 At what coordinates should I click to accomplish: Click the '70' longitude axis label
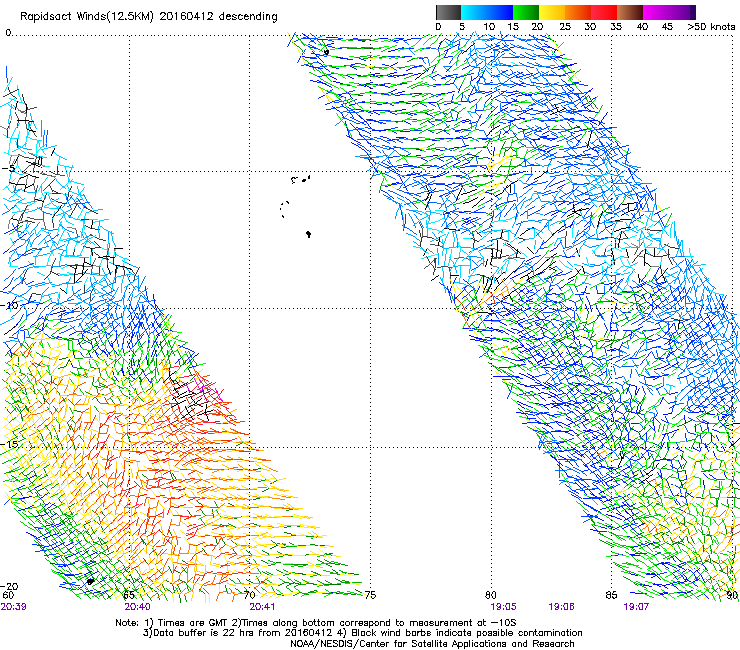click(250, 595)
